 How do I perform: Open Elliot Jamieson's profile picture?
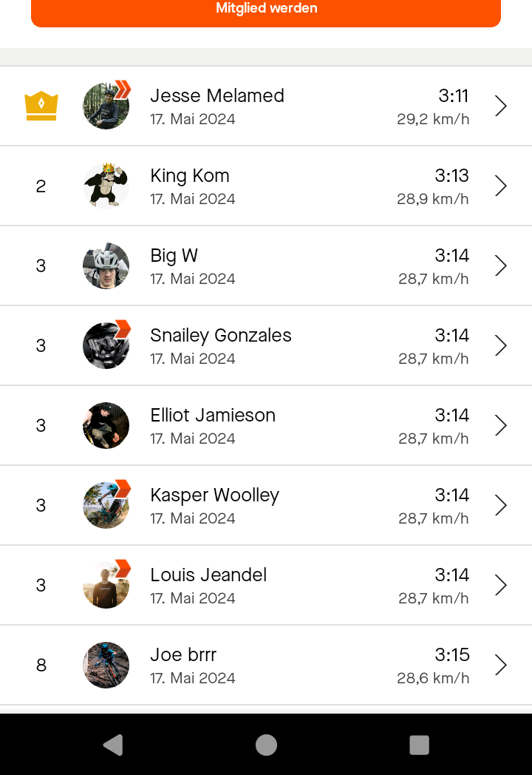click(106, 425)
